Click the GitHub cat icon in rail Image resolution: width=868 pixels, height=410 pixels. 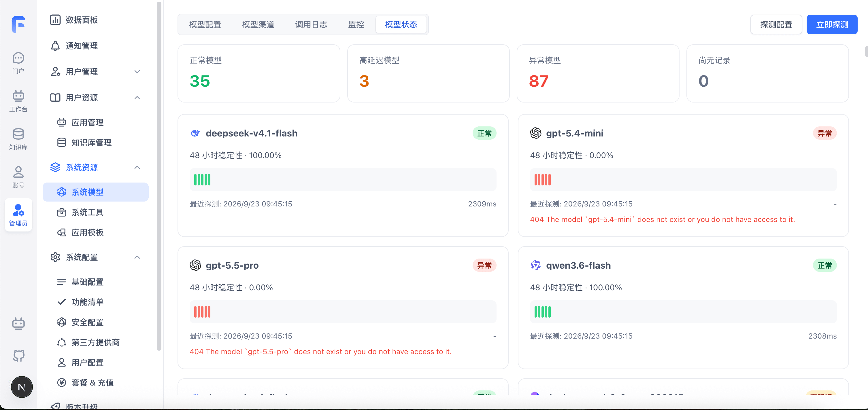click(x=18, y=356)
